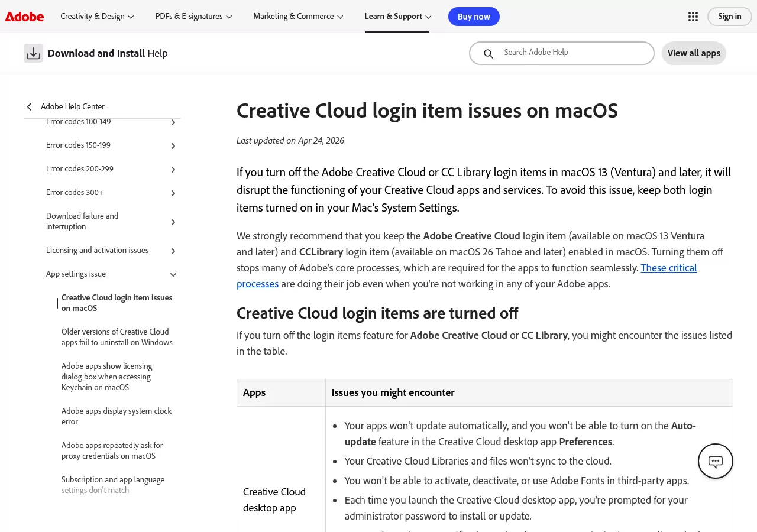Open the chat assistant bubble
This screenshot has height=532, width=757.
click(716, 461)
